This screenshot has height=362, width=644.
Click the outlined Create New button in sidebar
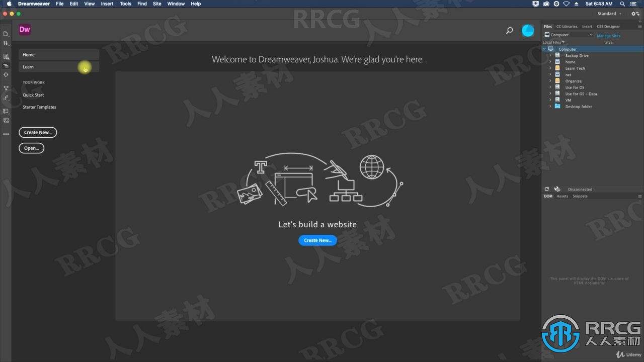pyautogui.click(x=38, y=132)
